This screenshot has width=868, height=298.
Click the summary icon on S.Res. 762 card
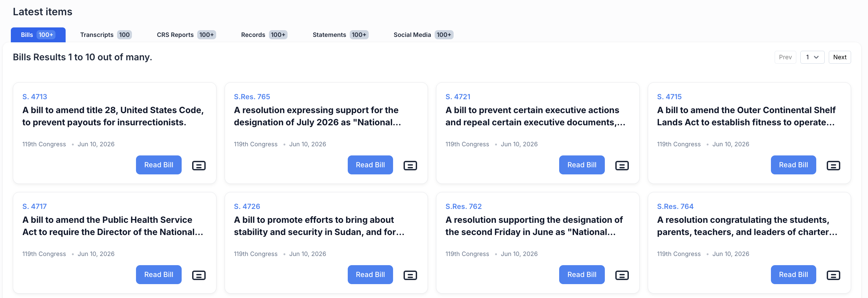622,275
